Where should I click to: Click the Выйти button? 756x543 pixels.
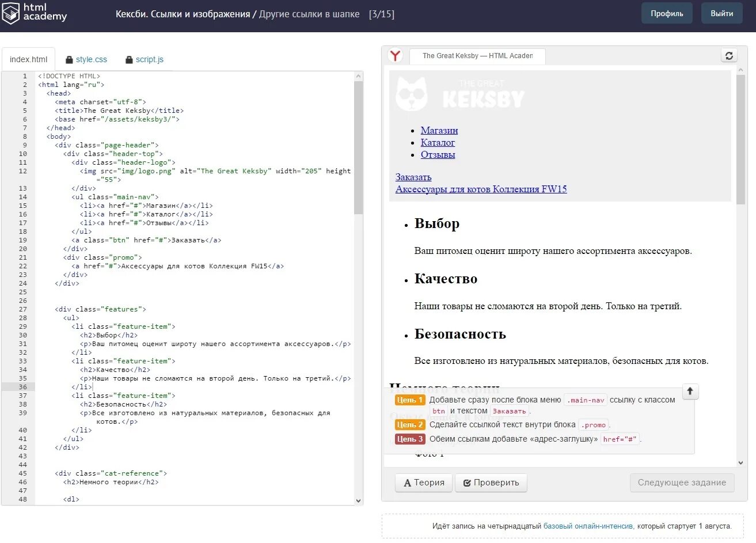[x=721, y=13]
